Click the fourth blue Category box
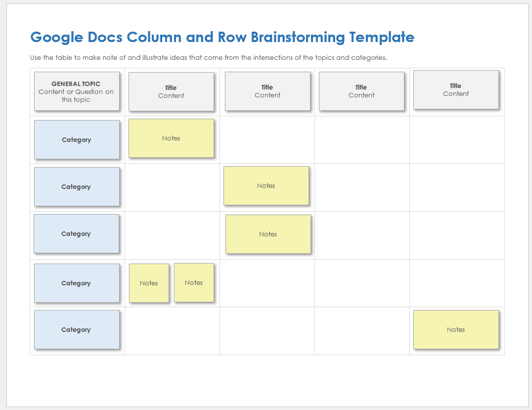The width and height of the screenshot is (532, 410). [77, 283]
